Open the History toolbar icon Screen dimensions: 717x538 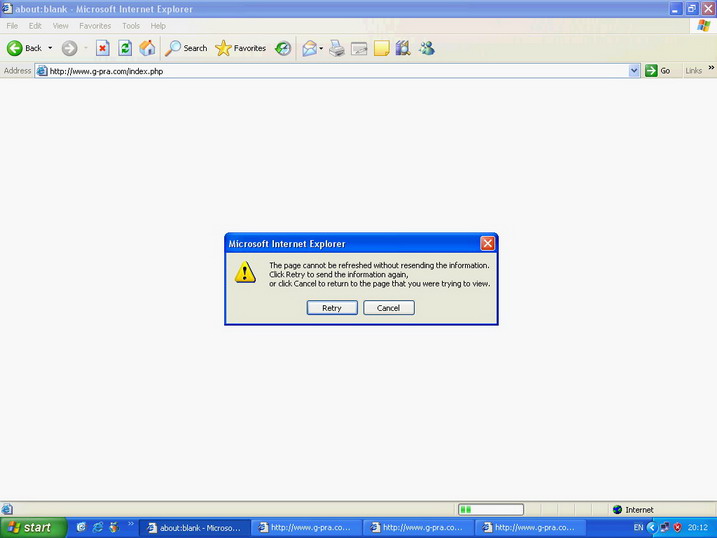click(283, 48)
